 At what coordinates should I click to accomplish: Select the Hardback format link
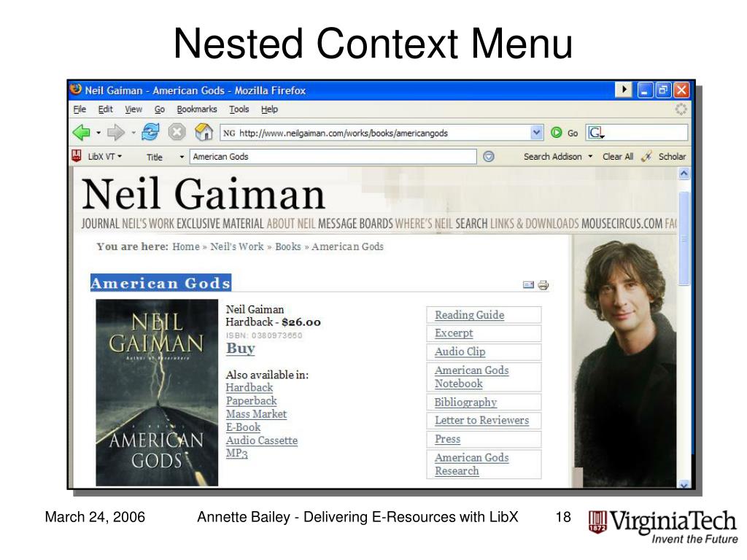[249, 388]
